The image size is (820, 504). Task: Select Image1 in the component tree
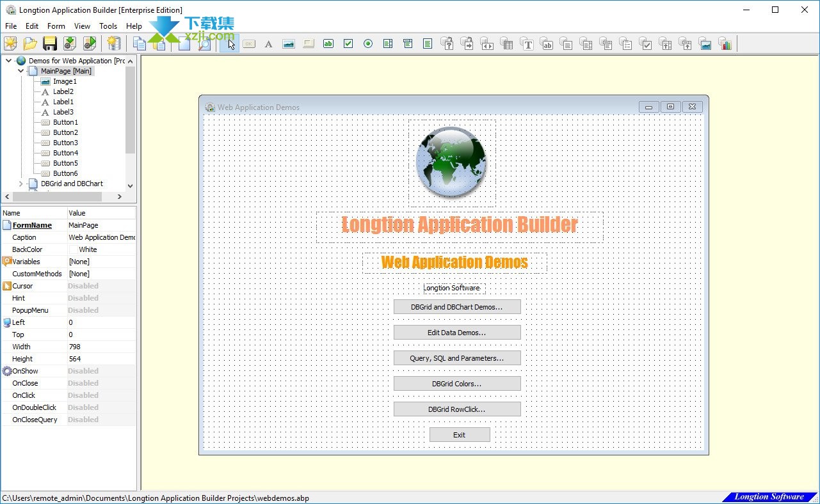pos(65,81)
